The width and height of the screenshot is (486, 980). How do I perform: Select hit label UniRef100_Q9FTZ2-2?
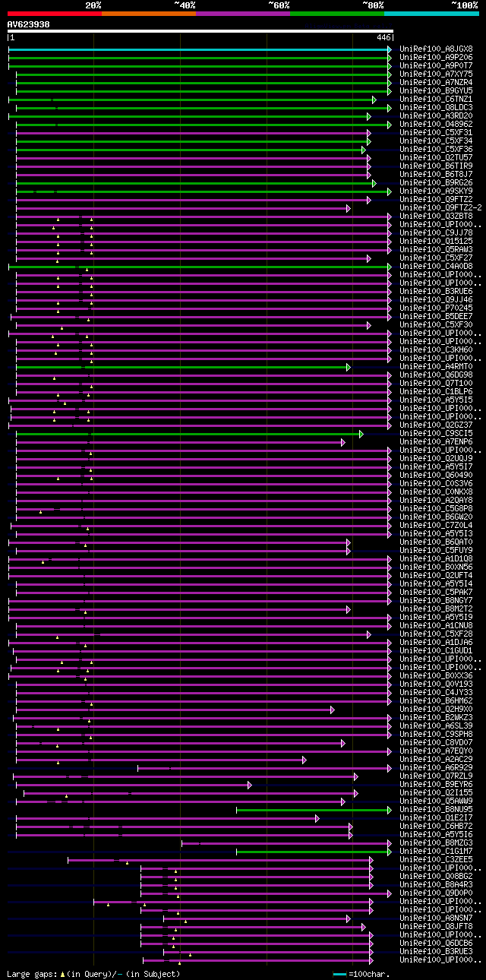coord(440,207)
